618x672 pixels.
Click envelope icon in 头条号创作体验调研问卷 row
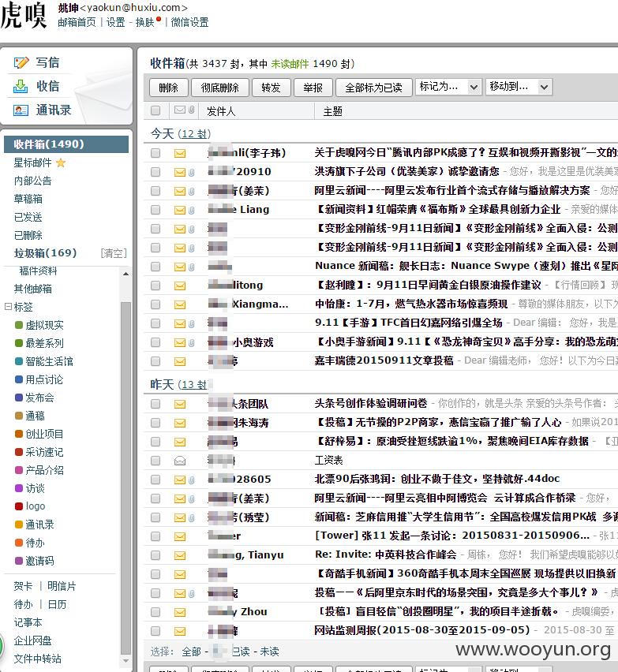[180, 404]
